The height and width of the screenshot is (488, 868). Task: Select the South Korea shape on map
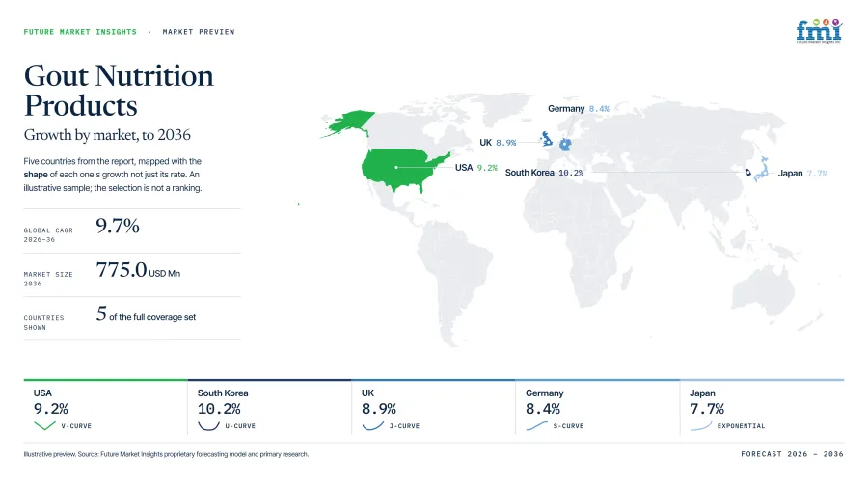pos(747,173)
